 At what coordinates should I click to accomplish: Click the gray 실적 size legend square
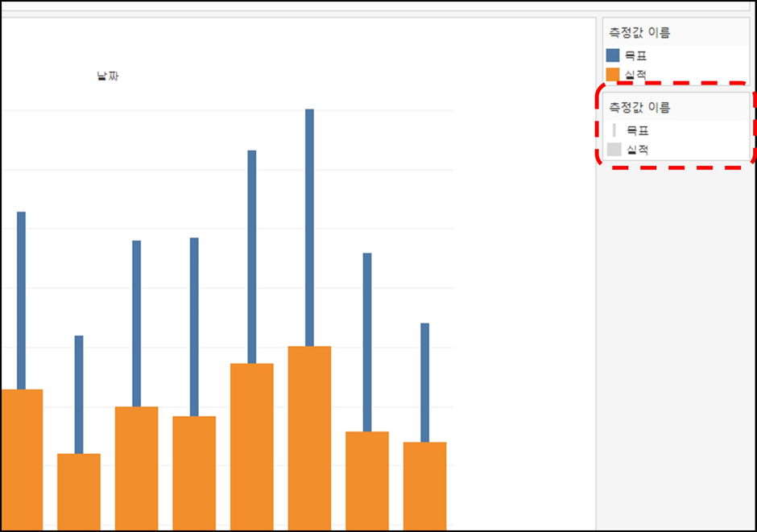[614, 150]
